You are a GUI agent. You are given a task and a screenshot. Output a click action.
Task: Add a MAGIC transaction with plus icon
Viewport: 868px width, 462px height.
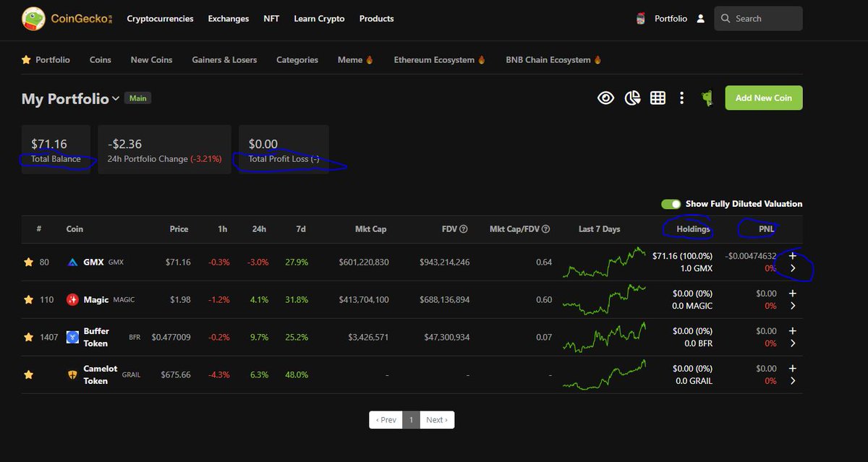(793, 293)
